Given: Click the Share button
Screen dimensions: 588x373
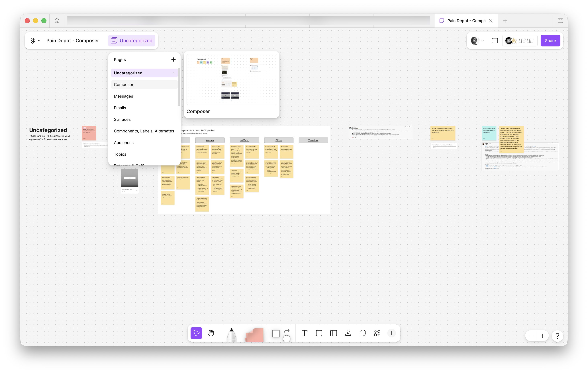Looking at the screenshot, I should click(x=550, y=41).
